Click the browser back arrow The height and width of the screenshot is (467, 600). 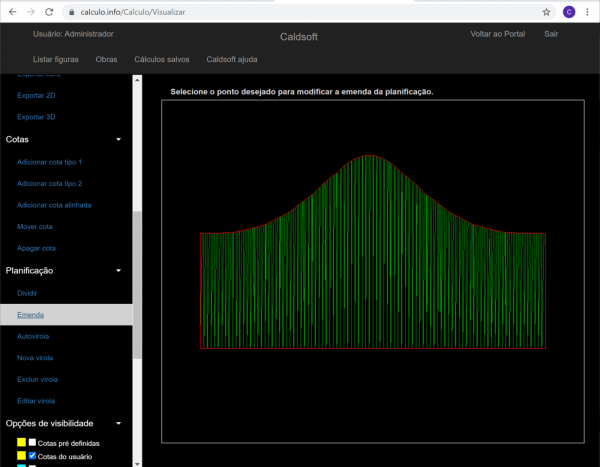click(x=10, y=12)
